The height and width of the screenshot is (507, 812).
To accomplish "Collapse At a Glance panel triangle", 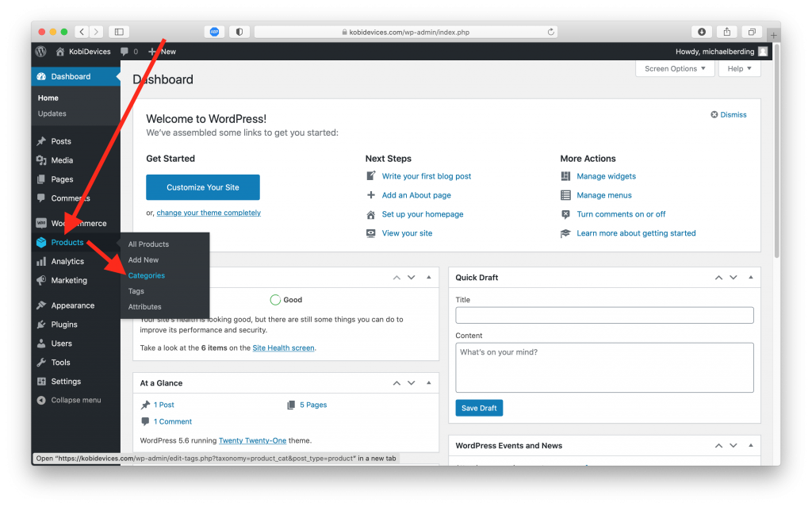I will 429,382.
